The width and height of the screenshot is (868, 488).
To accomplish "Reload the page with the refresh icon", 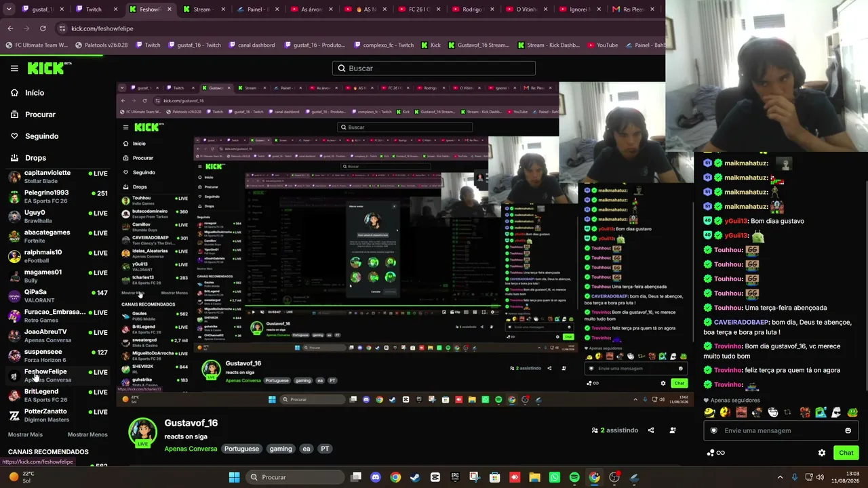I will coord(43,28).
